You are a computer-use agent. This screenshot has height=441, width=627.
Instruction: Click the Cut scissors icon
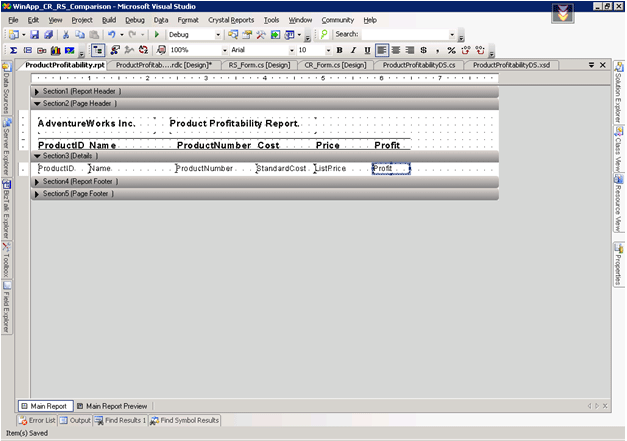click(66, 35)
